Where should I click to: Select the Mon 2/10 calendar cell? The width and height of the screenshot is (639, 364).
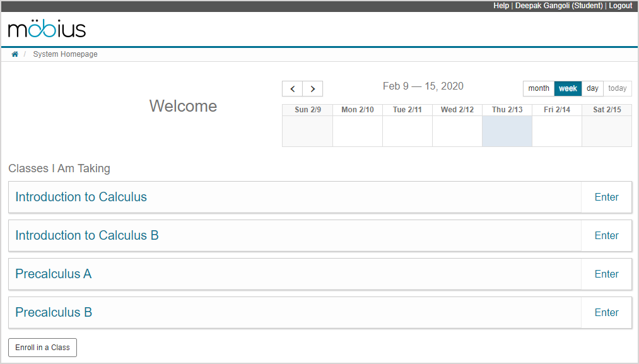point(357,131)
